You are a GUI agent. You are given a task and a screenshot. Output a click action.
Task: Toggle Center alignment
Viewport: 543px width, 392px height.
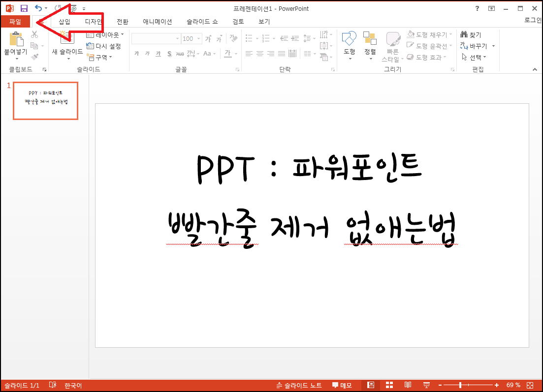[260, 53]
